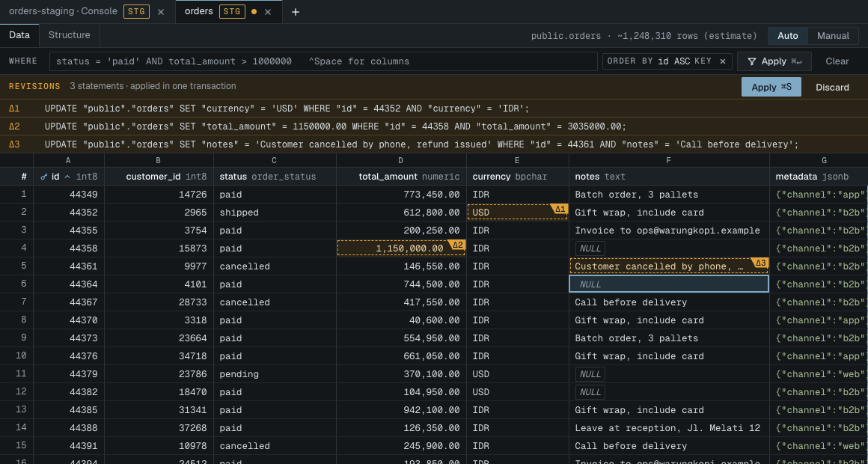Click the Δ3 badge on the notes cell
Image resolution: width=868 pixels, height=464 pixels.
pos(760,263)
